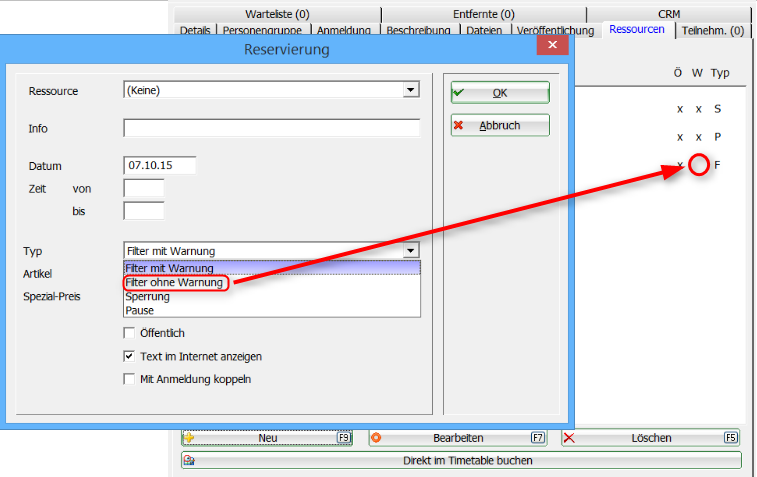Click the Ressource combo box showing (Keine)
The image size is (757, 477).
(x=271, y=90)
